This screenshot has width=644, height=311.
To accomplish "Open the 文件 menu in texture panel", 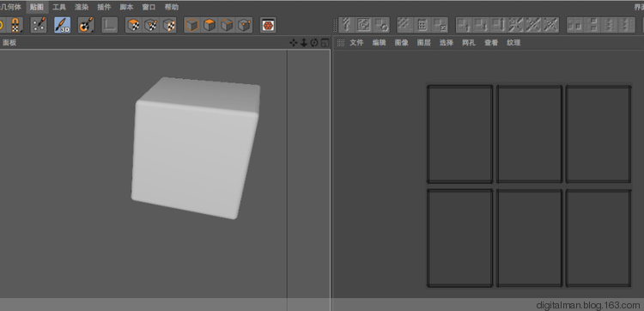I will point(356,42).
